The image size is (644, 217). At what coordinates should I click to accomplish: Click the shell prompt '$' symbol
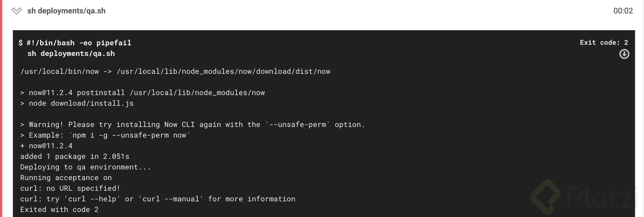pyautogui.click(x=20, y=43)
